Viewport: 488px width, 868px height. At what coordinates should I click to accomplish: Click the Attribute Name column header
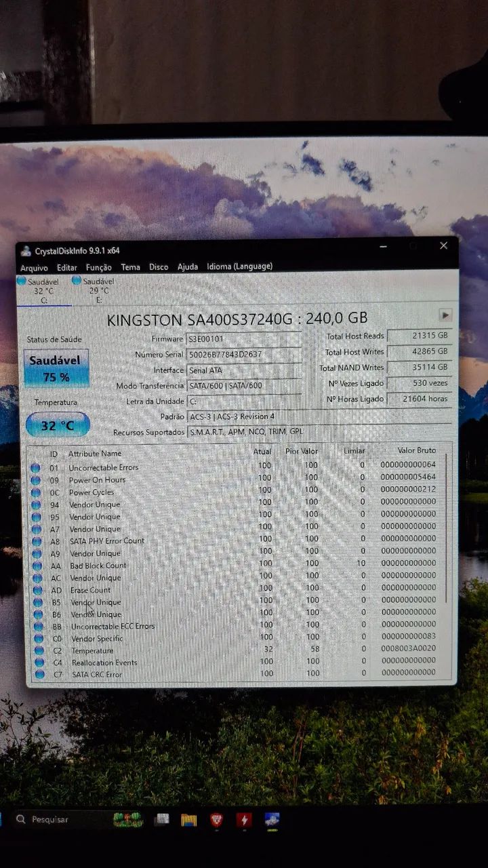95,453
